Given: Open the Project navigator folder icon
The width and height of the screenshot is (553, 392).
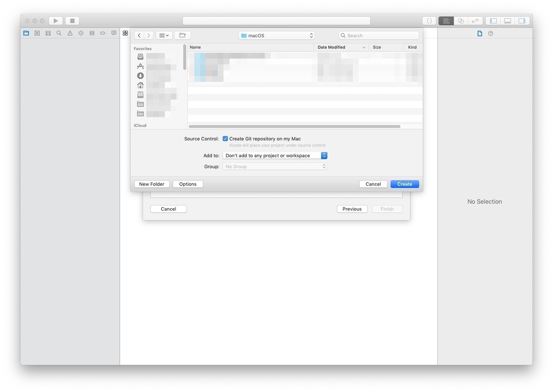Looking at the screenshot, I should coord(26,33).
